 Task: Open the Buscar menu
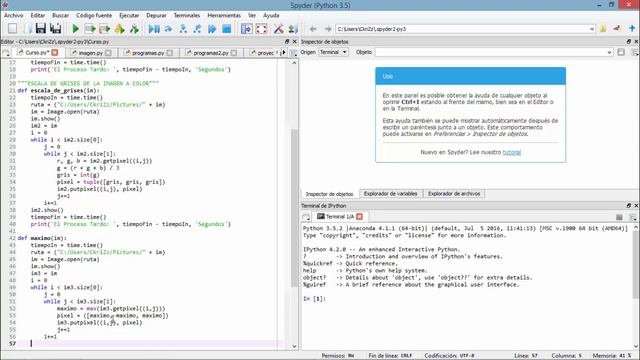click(x=60, y=15)
